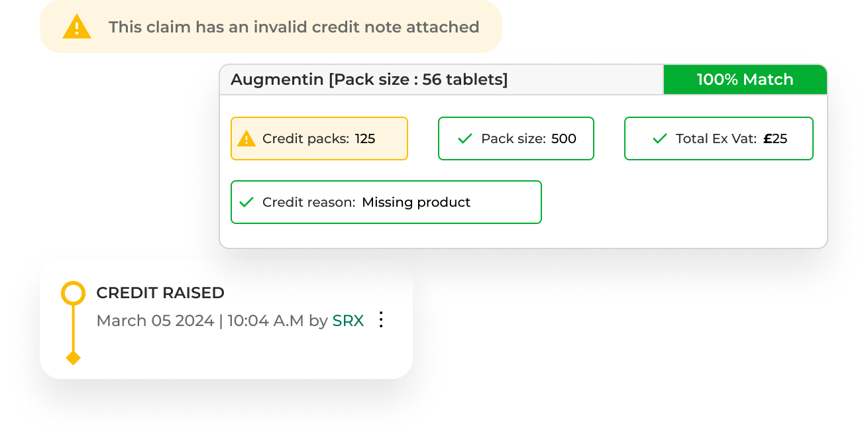Click the Augmentin pack size header title
Screen dimensions: 868x440
(x=369, y=80)
